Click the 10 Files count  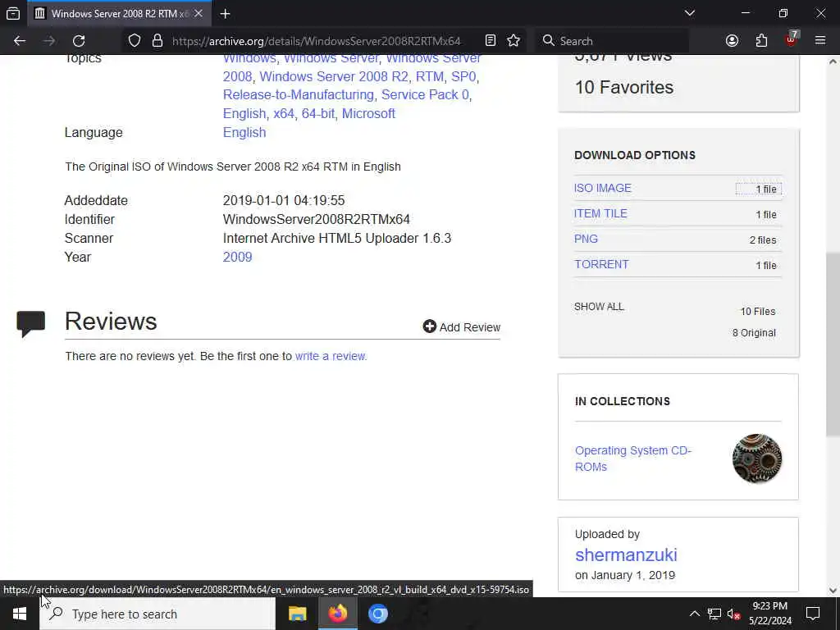tap(757, 311)
